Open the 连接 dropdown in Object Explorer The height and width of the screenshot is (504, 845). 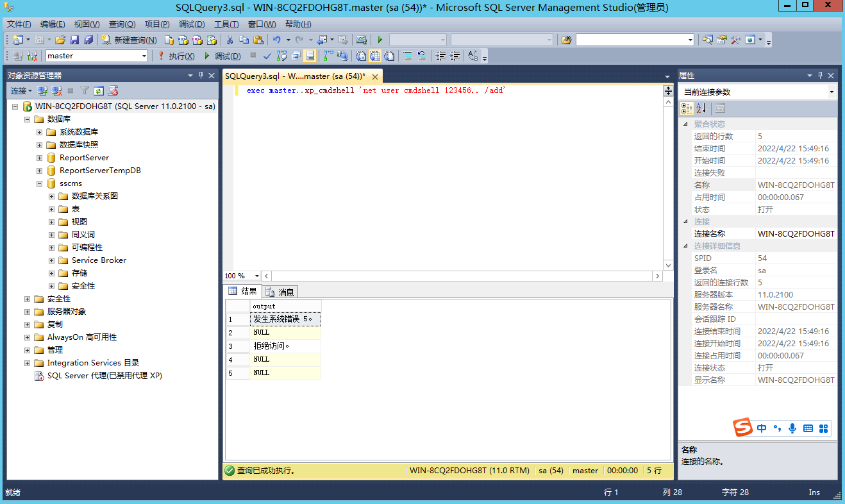[x=21, y=91]
